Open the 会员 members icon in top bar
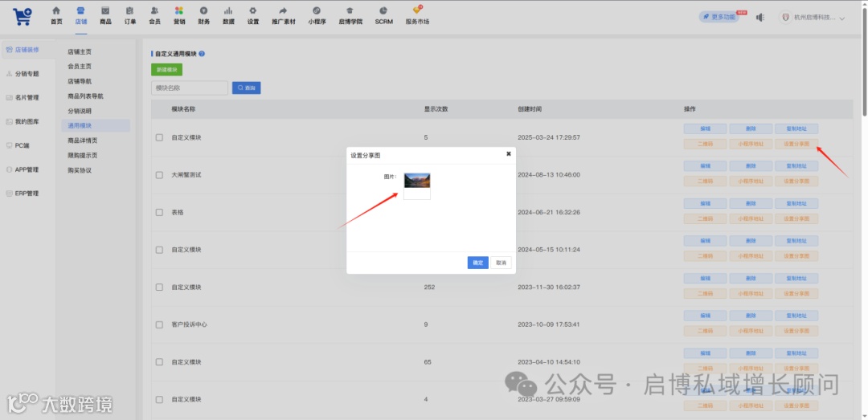The width and height of the screenshot is (868, 420). (x=154, y=10)
